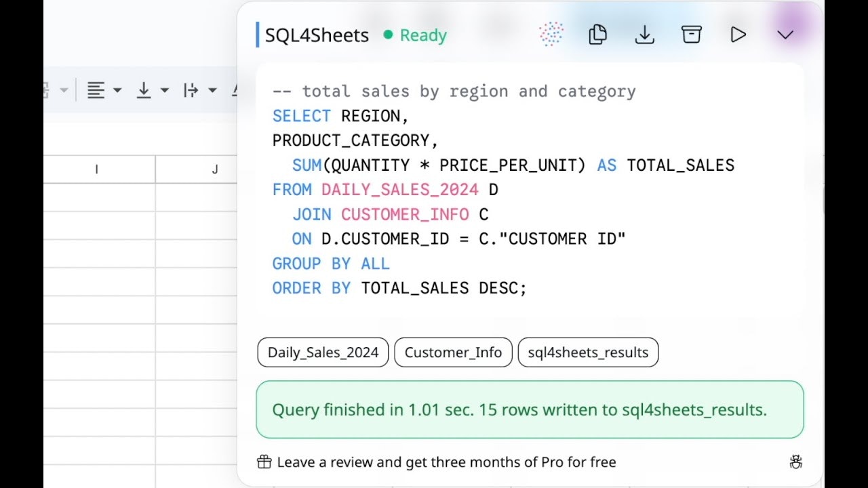Click the green Ready status indicator
The image size is (868, 488).
(415, 35)
